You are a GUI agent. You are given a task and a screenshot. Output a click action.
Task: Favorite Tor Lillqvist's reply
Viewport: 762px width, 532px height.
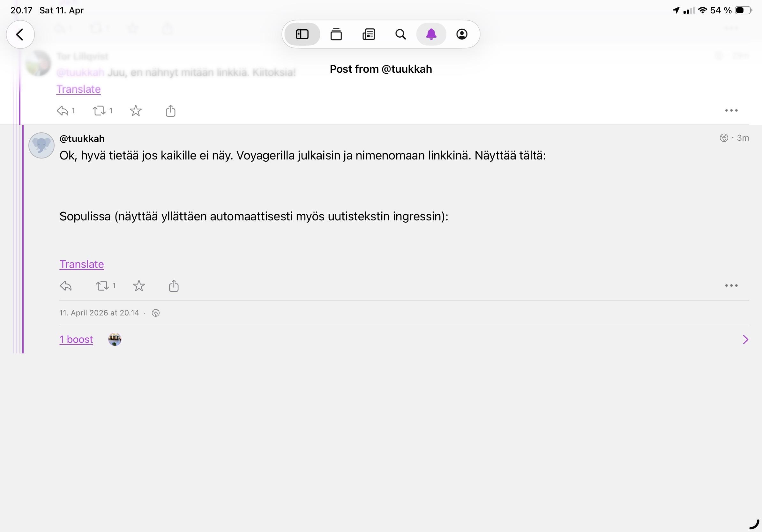coord(135,111)
